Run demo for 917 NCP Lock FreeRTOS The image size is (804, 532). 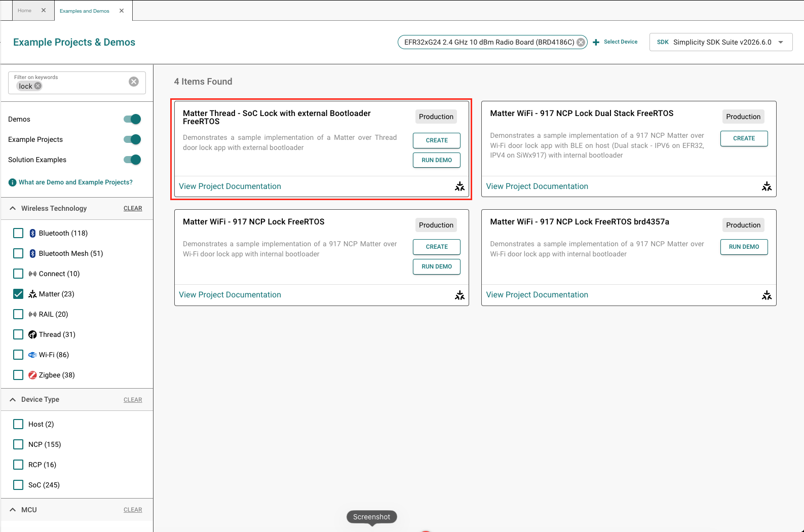(437, 267)
